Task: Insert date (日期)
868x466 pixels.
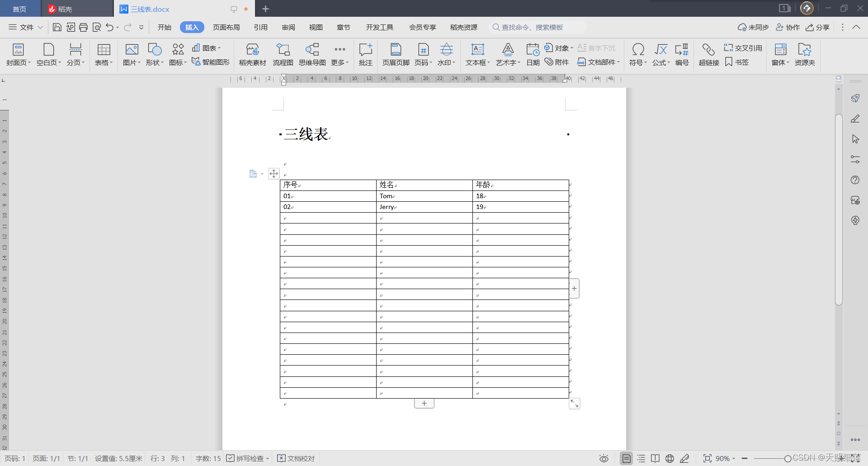Action: coord(533,55)
